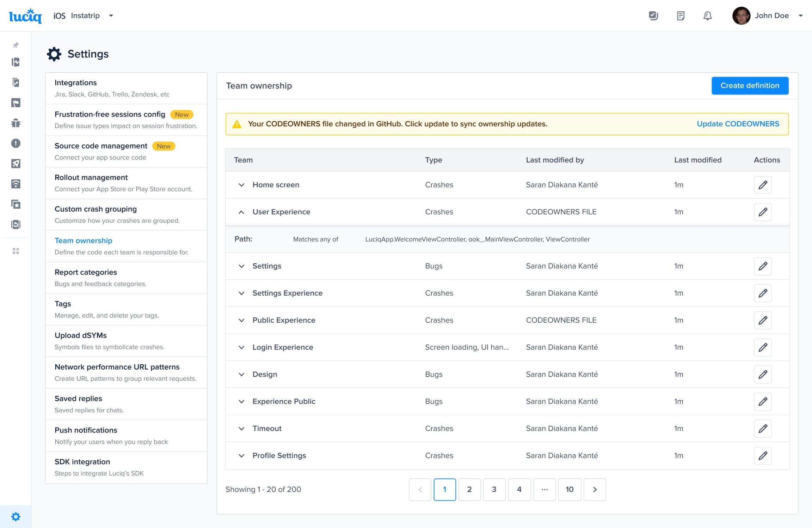812x528 pixels.
Task: Click the pencil icon for Login Experience
Action: [763, 347]
